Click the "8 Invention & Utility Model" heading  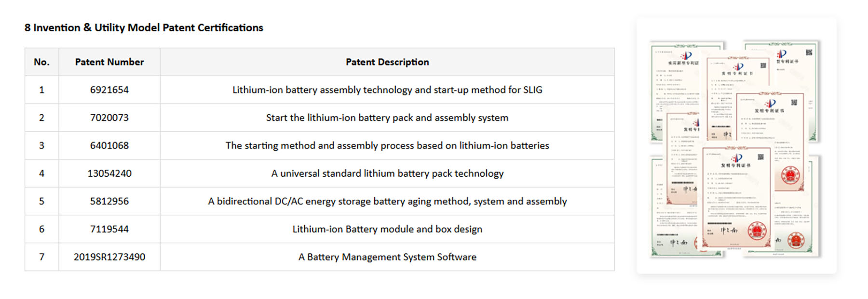[x=144, y=28]
